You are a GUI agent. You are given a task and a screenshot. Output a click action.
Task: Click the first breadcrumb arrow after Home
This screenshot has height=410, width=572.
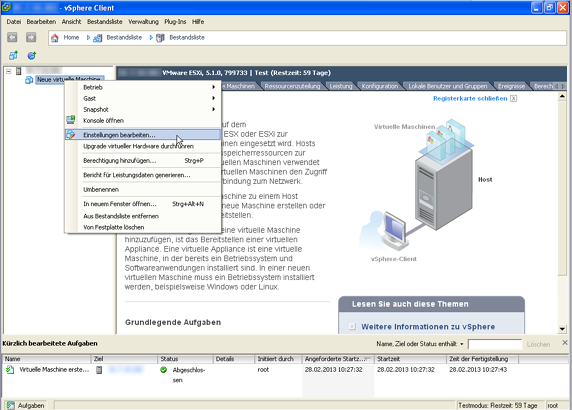(x=88, y=38)
